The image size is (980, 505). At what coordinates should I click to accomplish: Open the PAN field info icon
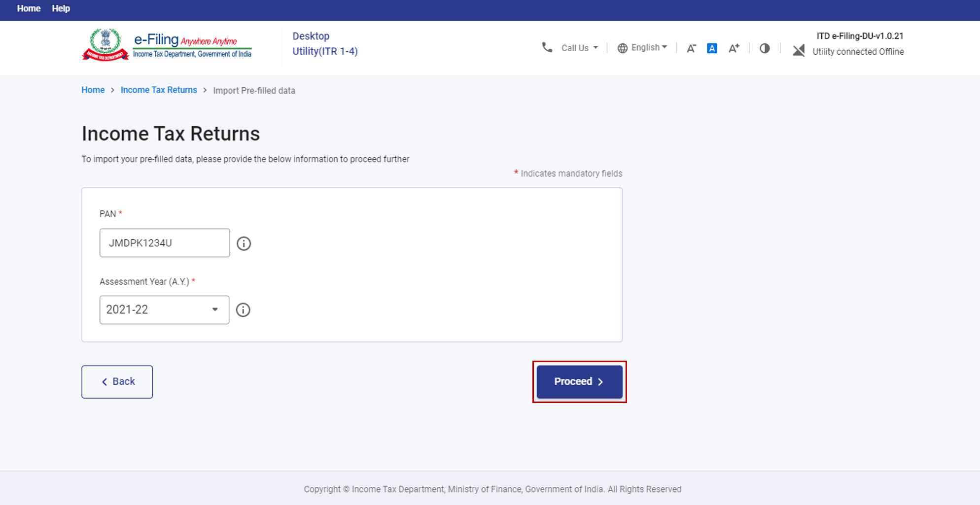[x=244, y=243]
